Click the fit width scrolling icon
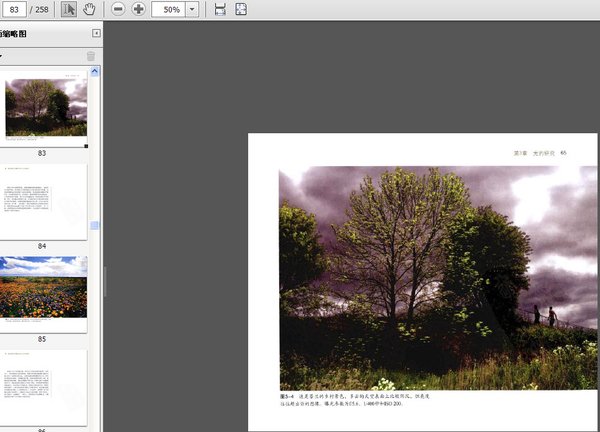The width and height of the screenshot is (600, 432). click(220, 9)
